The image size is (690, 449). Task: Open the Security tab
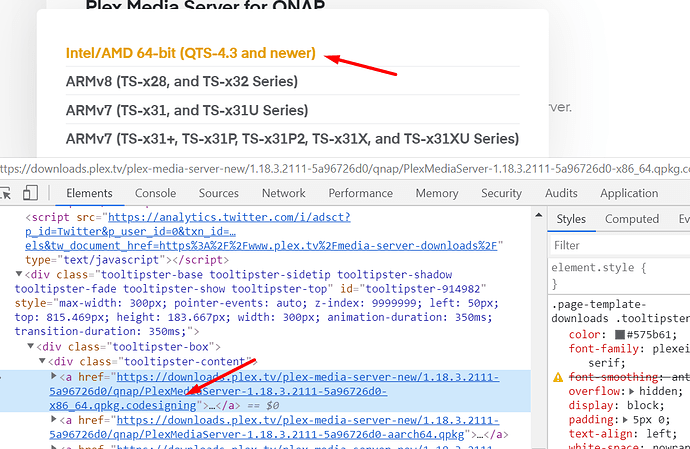[x=501, y=193]
